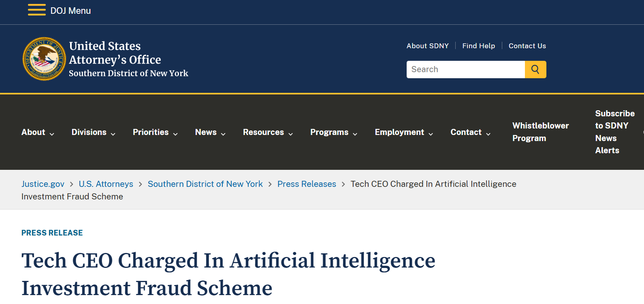The image size is (644, 304).
Task: Navigate to Justice.gov breadcrumb link
Action: [43, 184]
